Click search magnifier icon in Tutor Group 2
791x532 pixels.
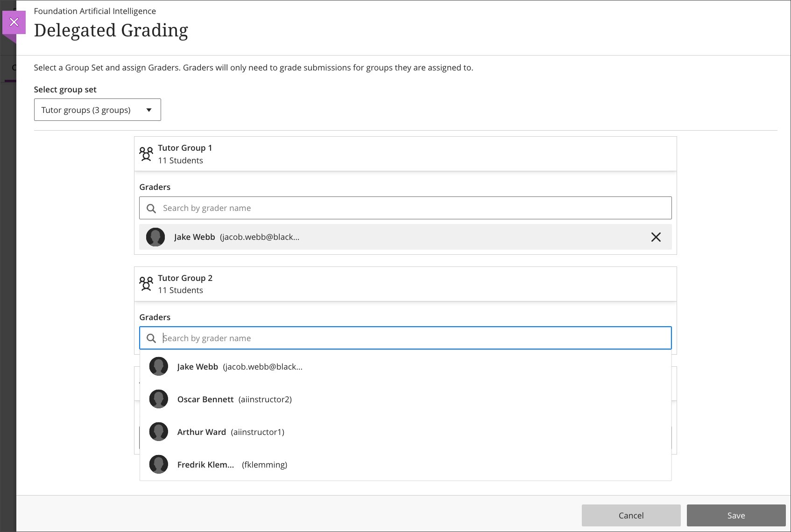[151, 338]
